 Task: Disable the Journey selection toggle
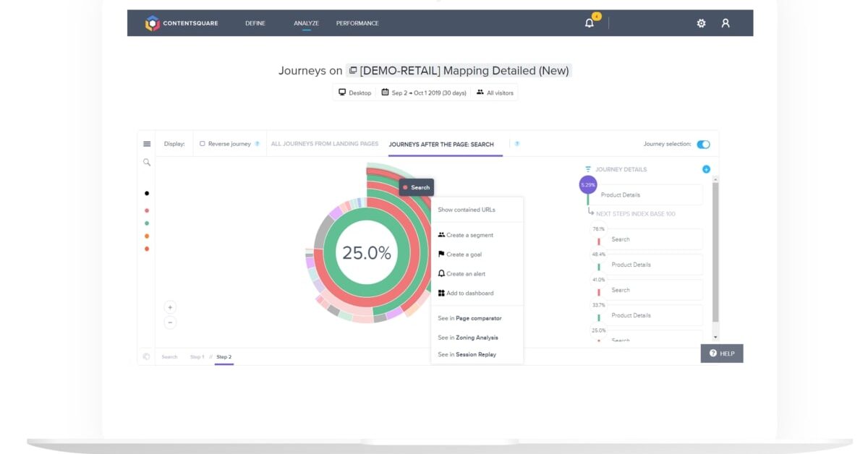click(x=702, y=144)
